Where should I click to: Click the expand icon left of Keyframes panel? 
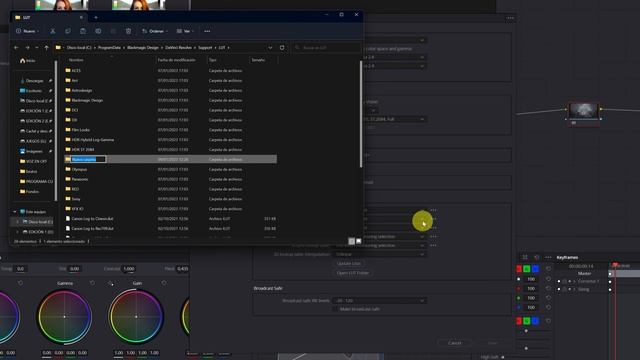(x=525, y=257)
